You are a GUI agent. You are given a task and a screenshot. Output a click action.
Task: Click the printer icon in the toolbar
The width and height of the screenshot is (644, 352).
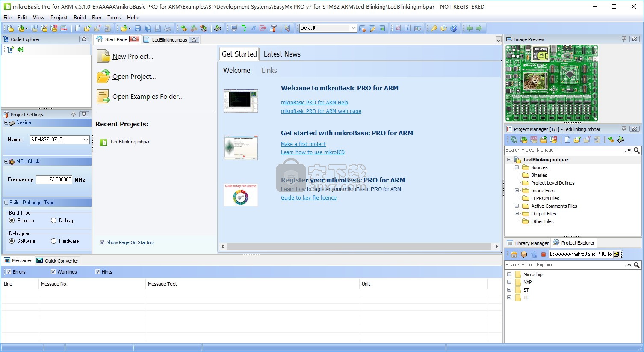click(168, 28)
